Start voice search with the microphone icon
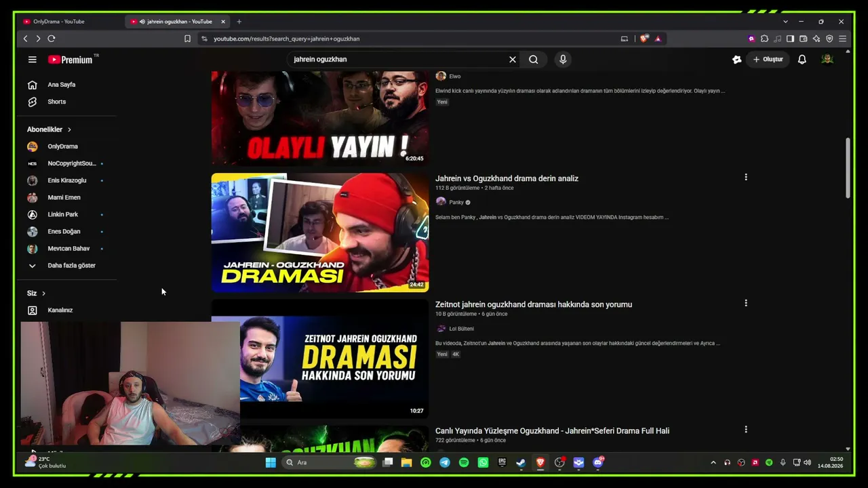 tap(563, 60)
